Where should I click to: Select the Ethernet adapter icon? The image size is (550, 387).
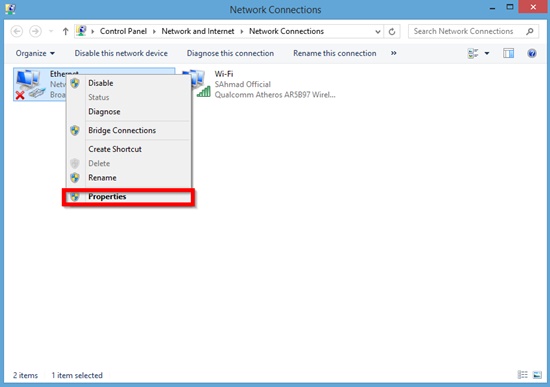[x=30, y=85]
